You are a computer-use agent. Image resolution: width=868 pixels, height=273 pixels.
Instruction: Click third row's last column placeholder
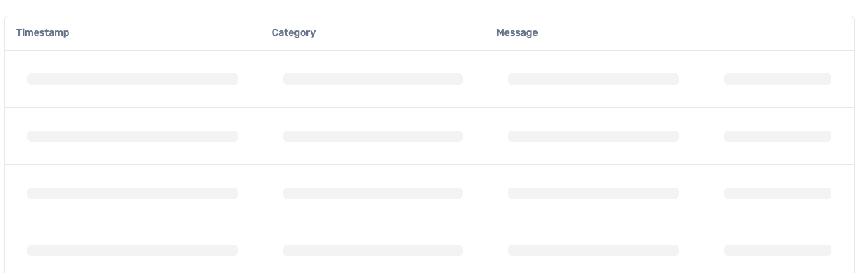[778, 193]
